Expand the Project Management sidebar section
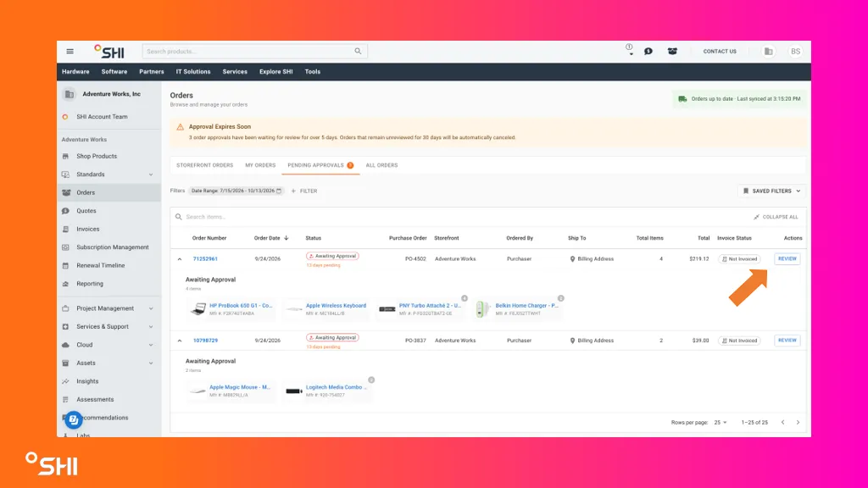 click(151, 308)
